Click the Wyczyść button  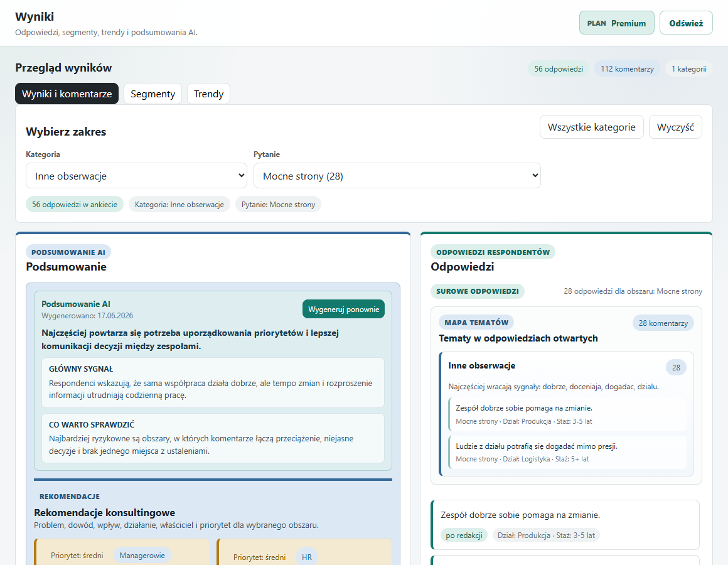[x=675, y=127]
